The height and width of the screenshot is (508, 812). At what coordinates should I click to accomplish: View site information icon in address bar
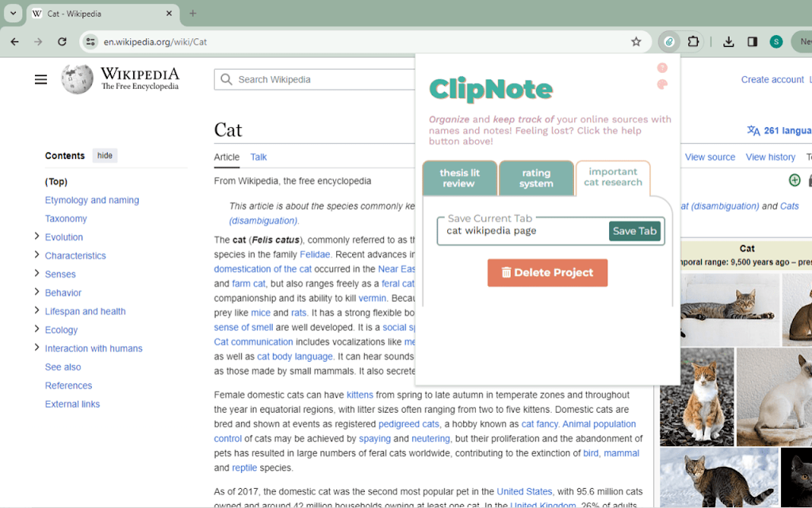click(90, 42)
